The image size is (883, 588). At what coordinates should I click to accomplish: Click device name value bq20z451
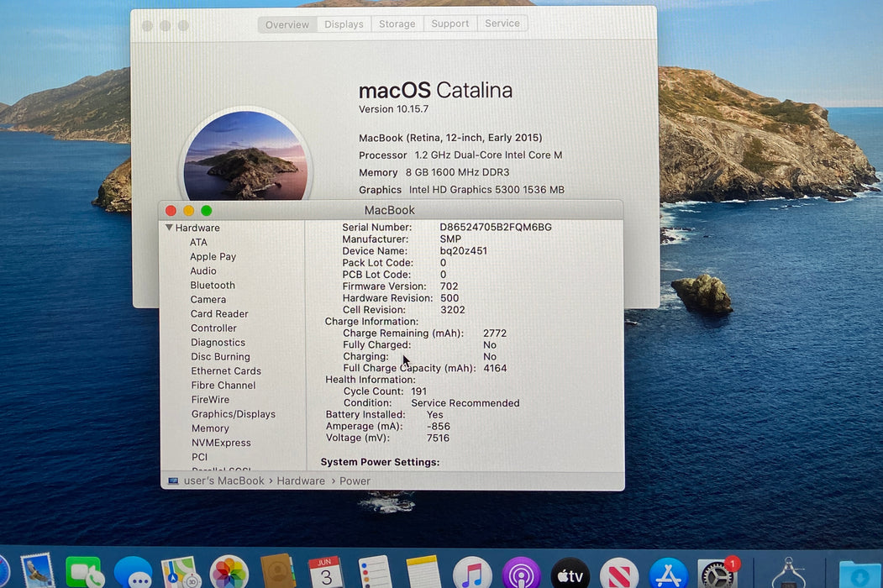point(464,251)
